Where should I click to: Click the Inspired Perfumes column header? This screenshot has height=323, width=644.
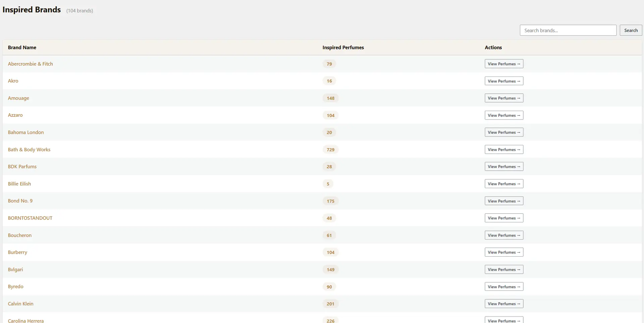click(343, 48)
